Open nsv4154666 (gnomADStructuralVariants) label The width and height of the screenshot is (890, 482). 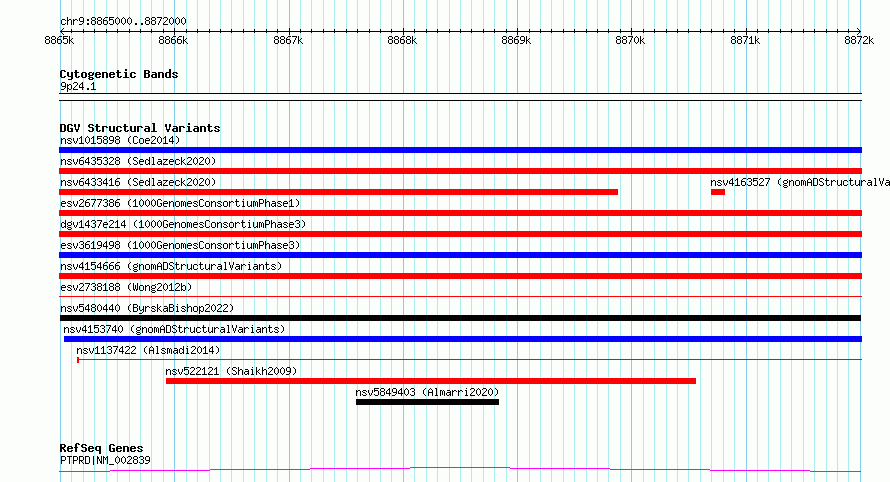pyautogui.click(x=171, y=266)
